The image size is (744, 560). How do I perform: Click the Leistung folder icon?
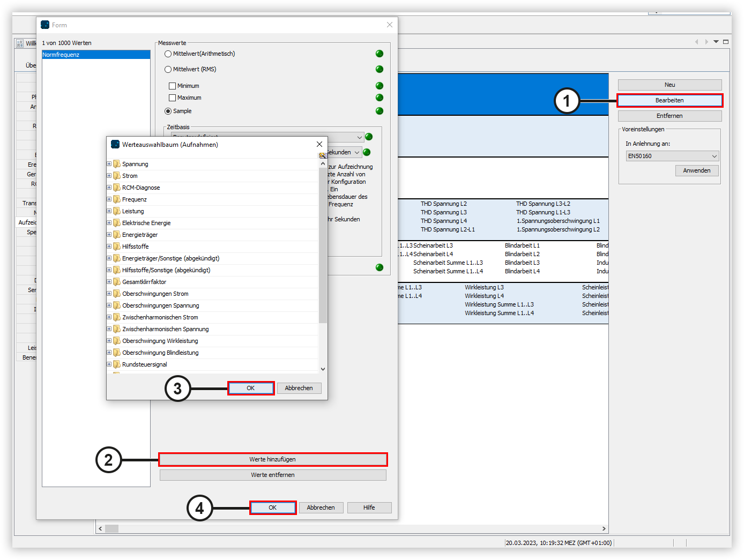point(118,211)
